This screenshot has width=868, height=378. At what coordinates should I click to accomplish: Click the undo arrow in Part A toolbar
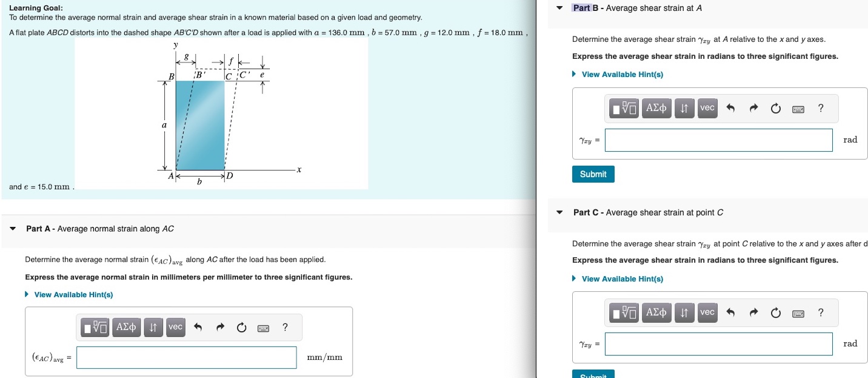click(198, 327)
